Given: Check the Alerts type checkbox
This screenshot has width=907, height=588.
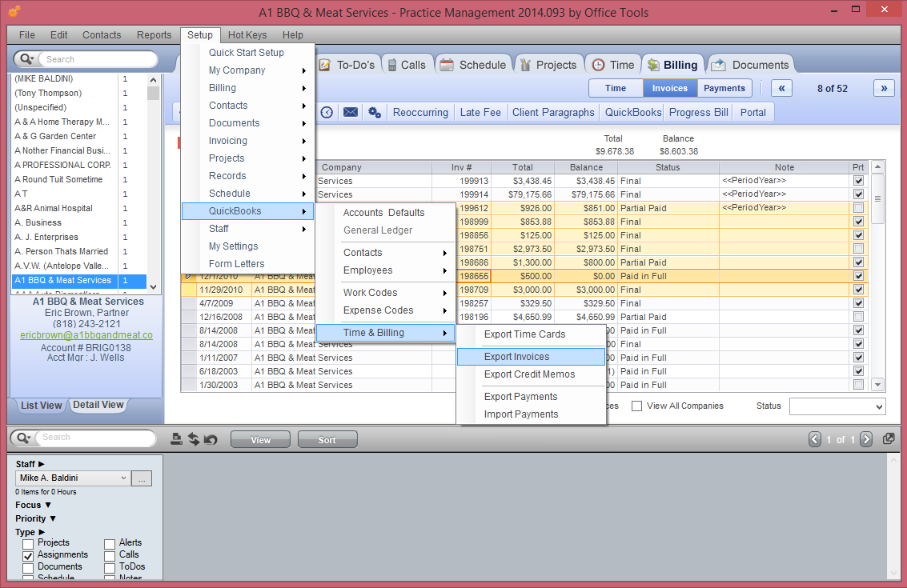Looking at the screenshot, I should [x=110, y=544].
